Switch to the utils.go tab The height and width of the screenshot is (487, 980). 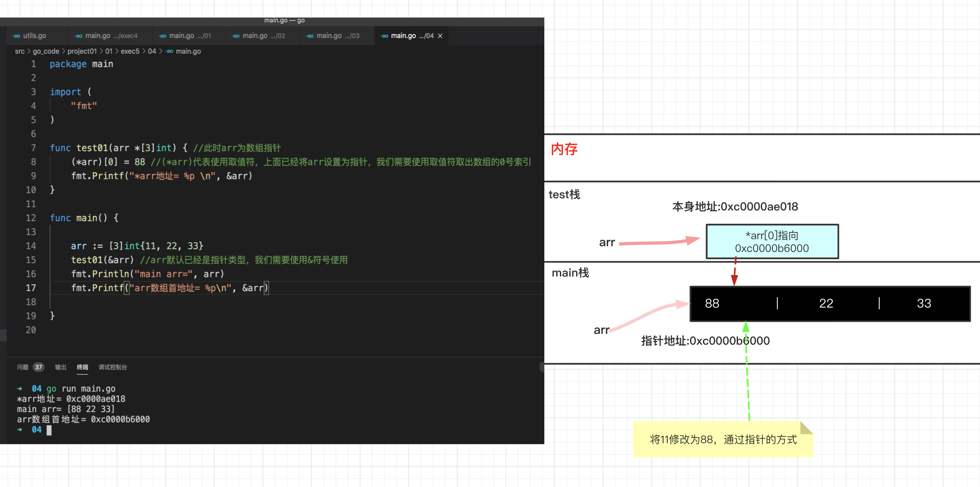(34, 36)
